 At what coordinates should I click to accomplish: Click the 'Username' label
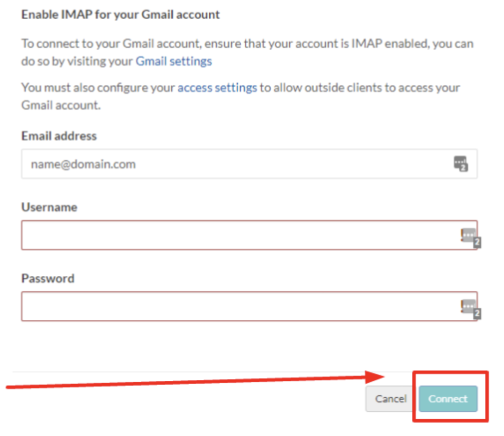(49, 207)
